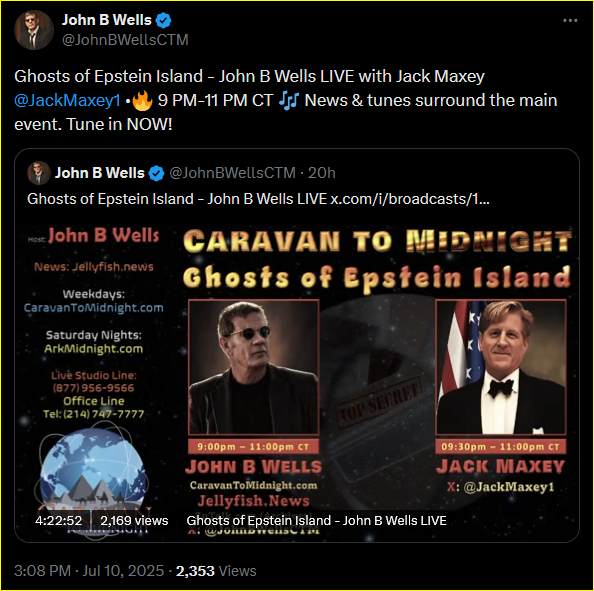This screenshot has height=591, width=594.
Task: Click the quoted post's John B Wells name
Action: (100, 173)
